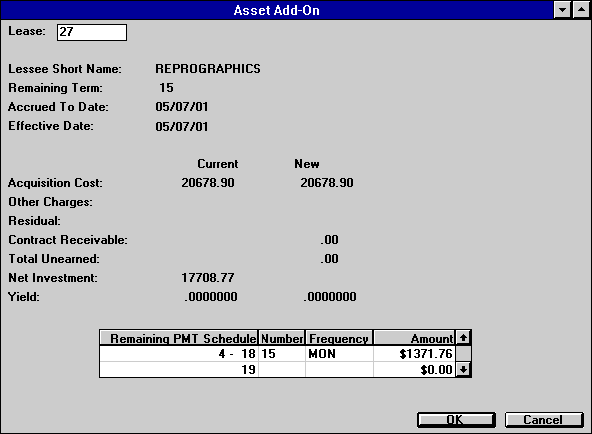Select the schedule cell for payment 19

(x=179, y=369)
